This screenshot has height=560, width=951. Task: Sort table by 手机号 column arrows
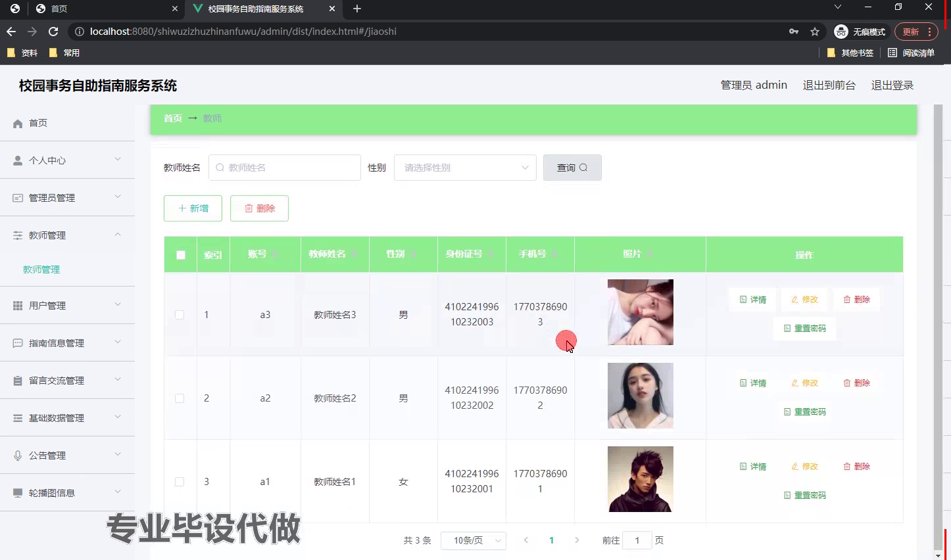pos(554,254)
